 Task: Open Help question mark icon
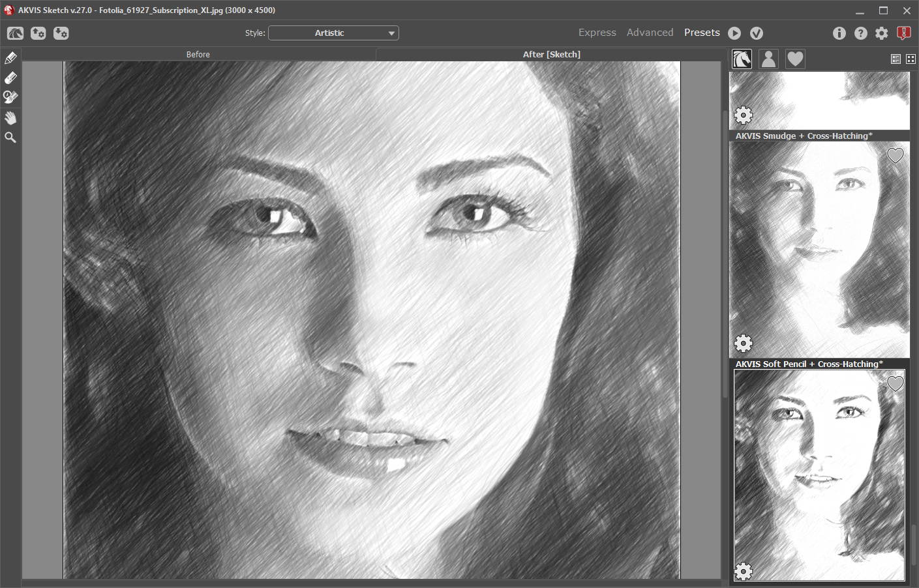(x=861, y=33)
